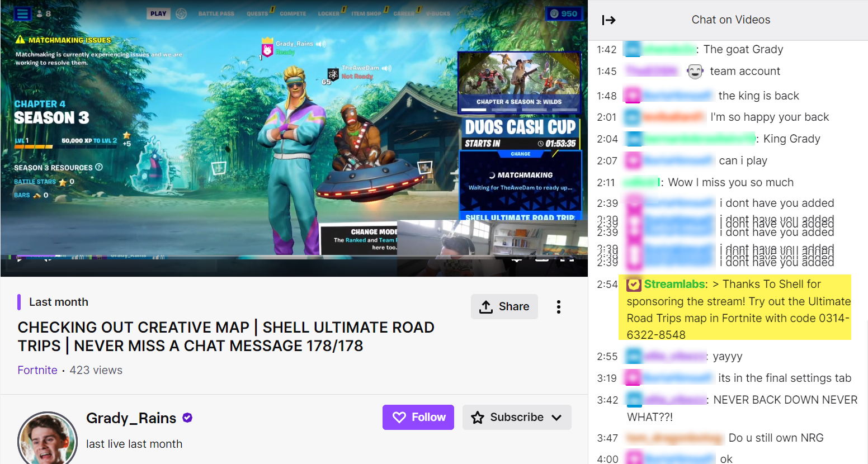The height and width of the screenshot is (464, 868).
Task: Expand the Subscribe dropdown chevron
Action: (x=556, y=418)
